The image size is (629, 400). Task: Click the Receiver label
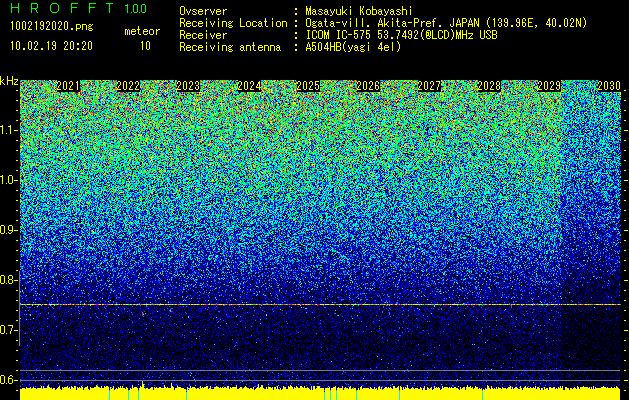pyautogui.click(x=203, y=35)
